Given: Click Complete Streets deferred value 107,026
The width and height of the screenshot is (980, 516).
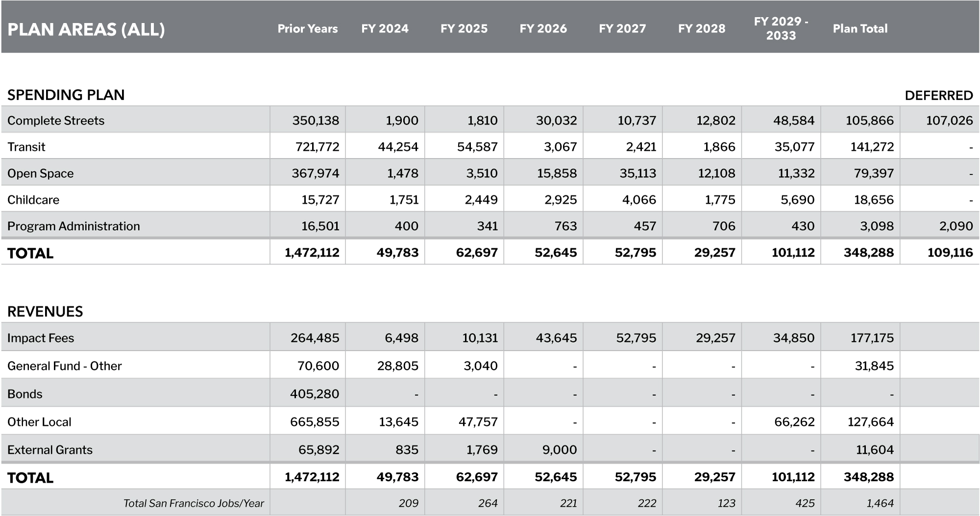Looking at the screenshot, I should coord(949,120).
